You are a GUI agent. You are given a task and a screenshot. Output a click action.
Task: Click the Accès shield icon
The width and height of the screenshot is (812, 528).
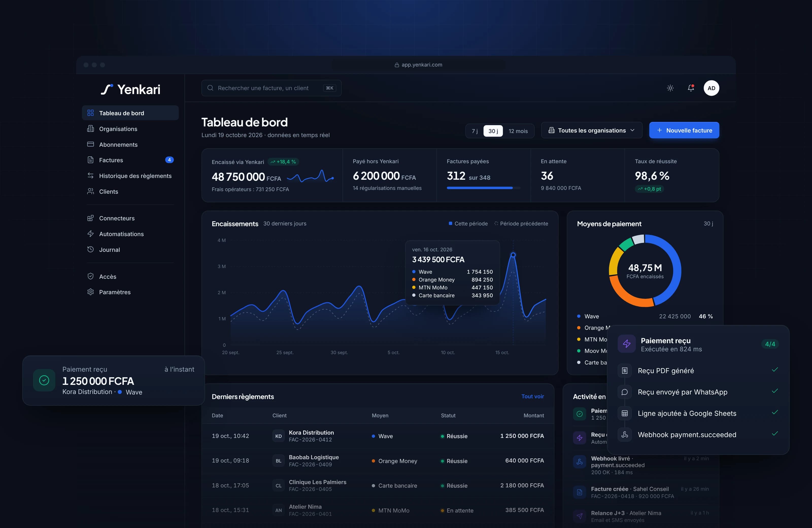point(90,276)
